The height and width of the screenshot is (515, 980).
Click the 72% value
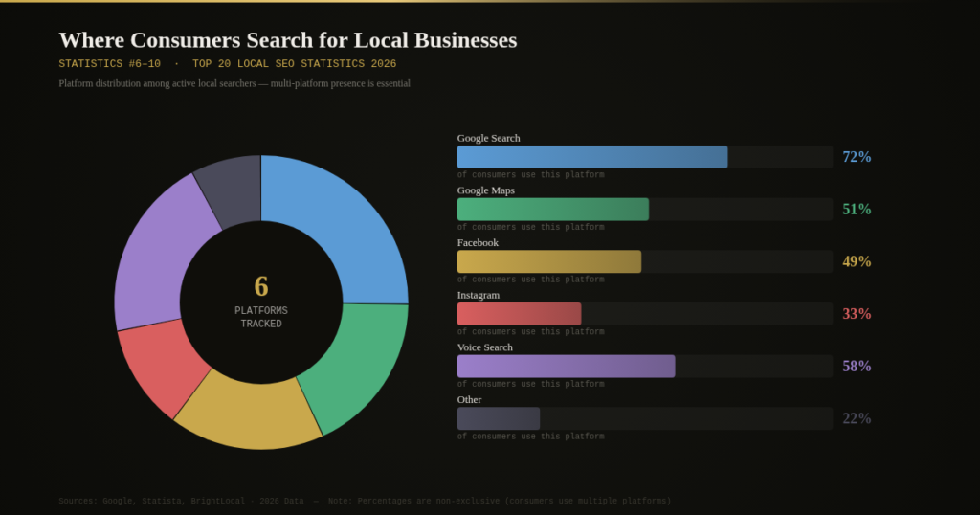[857, 157]
